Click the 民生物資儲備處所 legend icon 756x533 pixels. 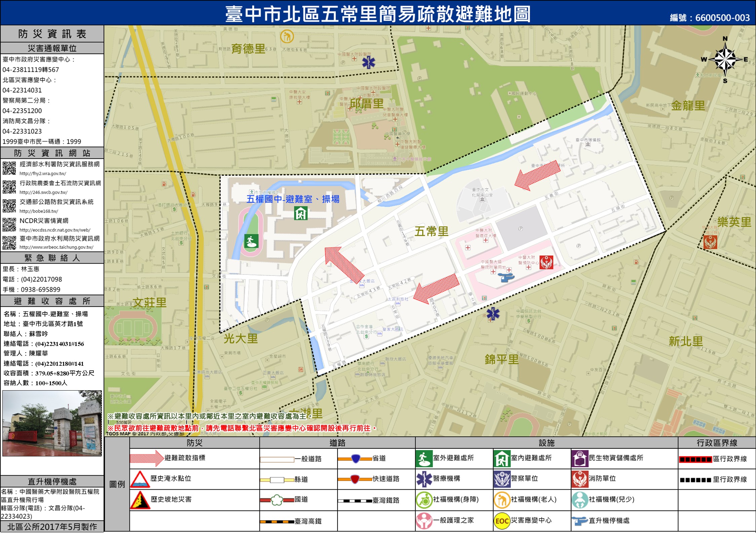point(580,459)
